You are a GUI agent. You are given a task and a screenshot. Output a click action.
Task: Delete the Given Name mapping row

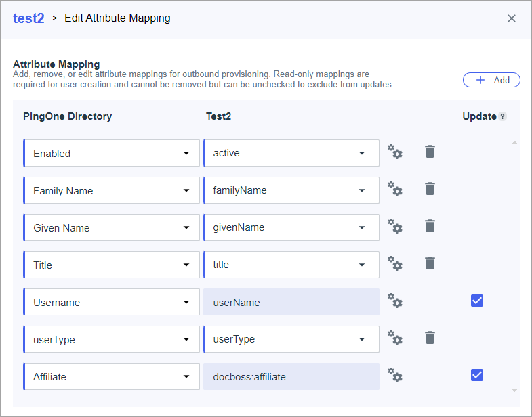point(430,226)
